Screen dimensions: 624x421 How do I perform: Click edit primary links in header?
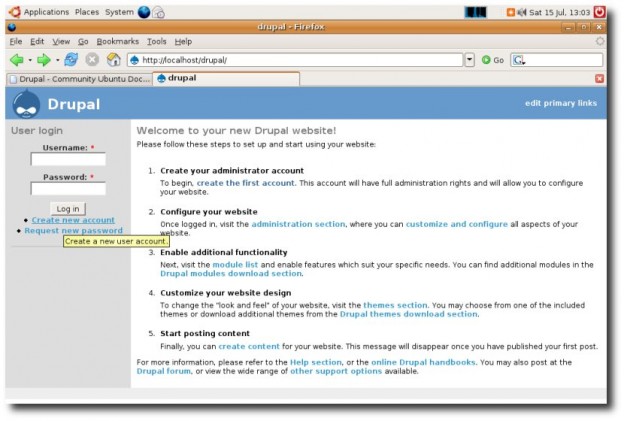click(561, 103)
